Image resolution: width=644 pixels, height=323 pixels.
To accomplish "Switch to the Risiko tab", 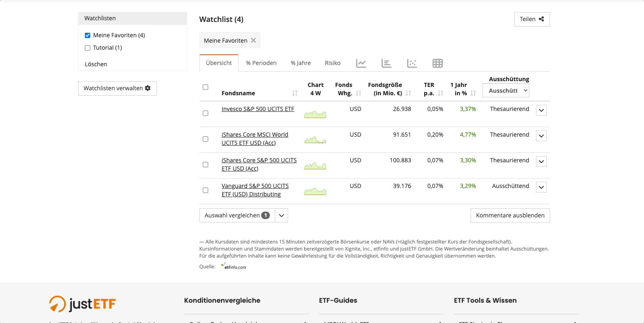I will click(x=332, y=63).
